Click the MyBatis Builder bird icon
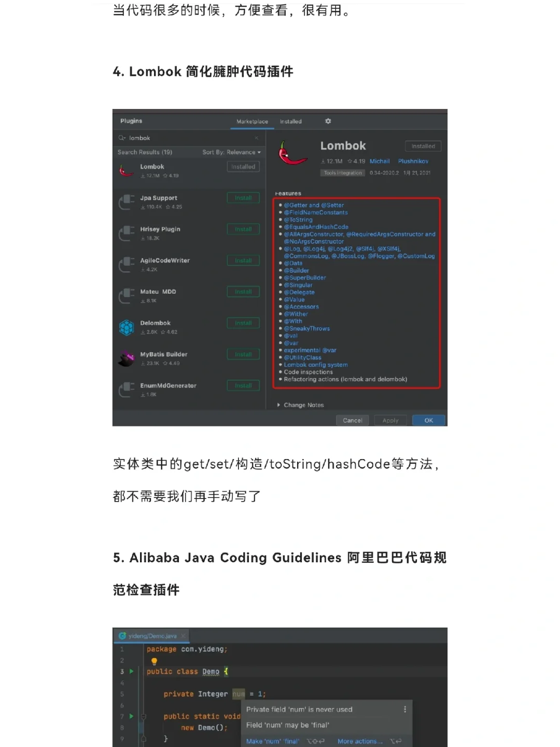This screenshot has height=747, width=560. [x=127, y=358]
